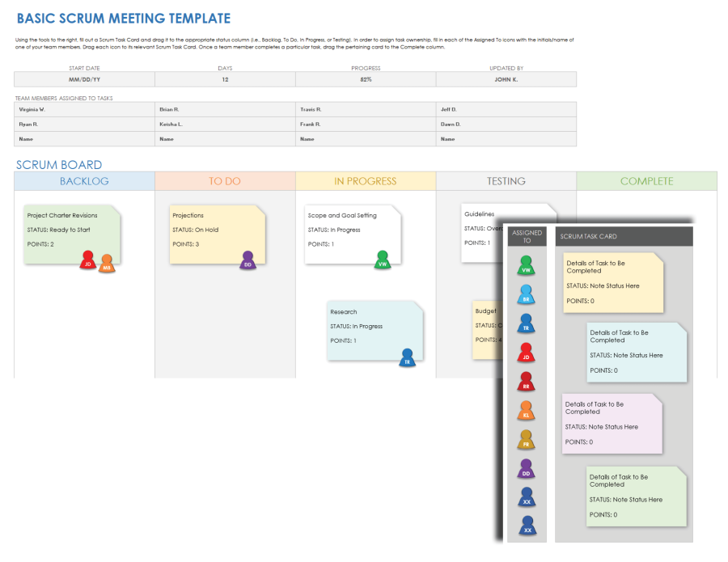Click orange MB icon on Project Charter card
This screenshot has height=562, width=728.
106,263
